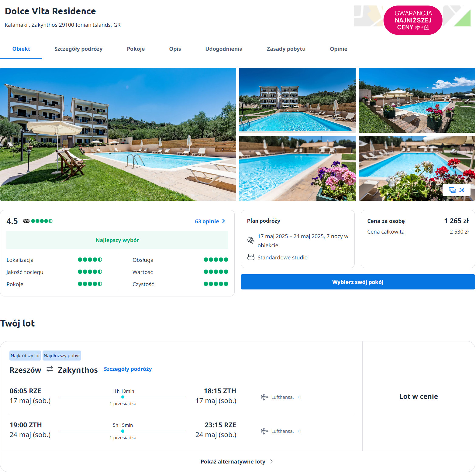Open the Szczegóły podróży link by the flight route
This screenshot has width=476, height=472.
pos(128,369)
